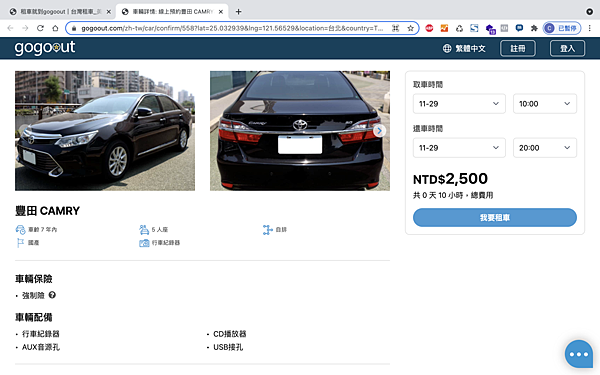Click the 強制險 help question icon
This screenshot has width=600, height=375.
tap(52, 295)
